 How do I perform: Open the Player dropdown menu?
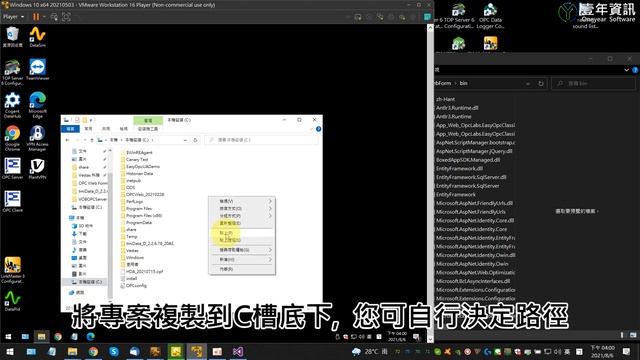(x=13, y=17)
